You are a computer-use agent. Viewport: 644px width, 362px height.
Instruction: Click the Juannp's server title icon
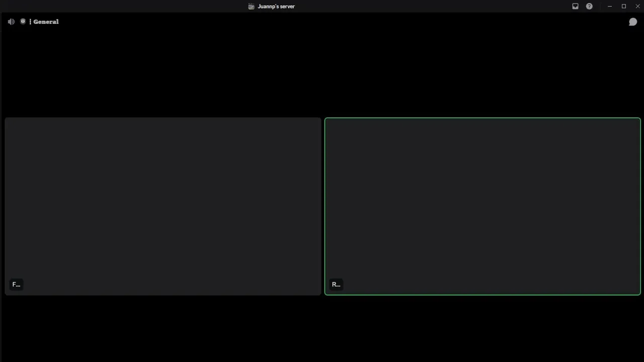pyautogui.click(x=251, y=7)
